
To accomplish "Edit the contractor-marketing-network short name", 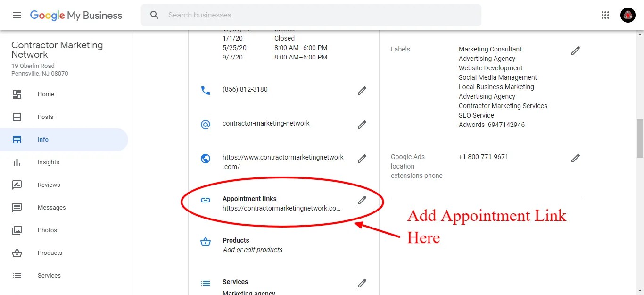I will tap(362, 125).
